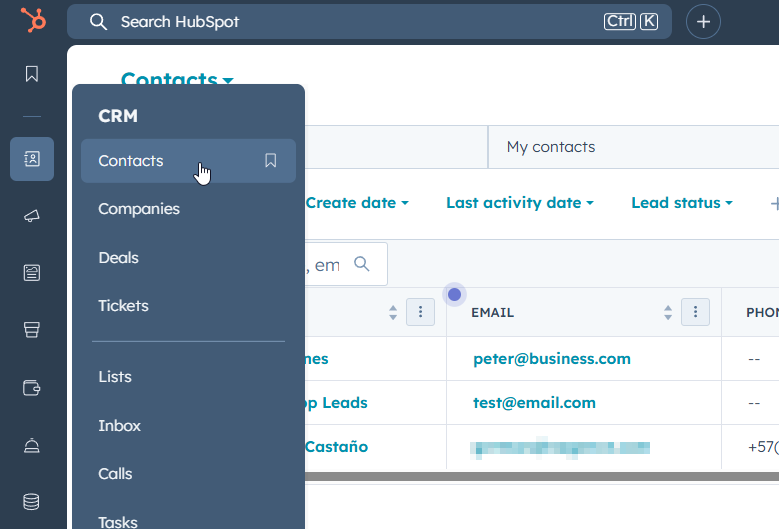This screenshot has width=779, height=529.
Task: Sort by the Name column arrows
Action: [x=393, y=312]
